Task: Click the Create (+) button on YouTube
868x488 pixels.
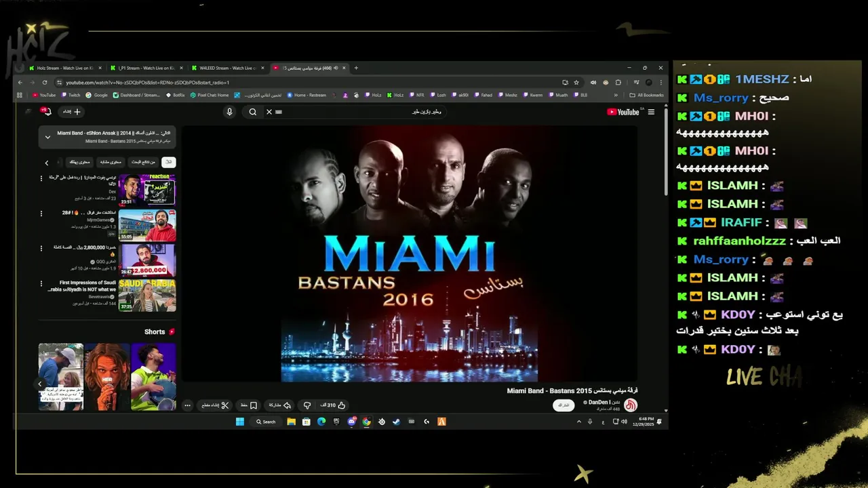Action: pyautogui.click(x=72, y=112)
